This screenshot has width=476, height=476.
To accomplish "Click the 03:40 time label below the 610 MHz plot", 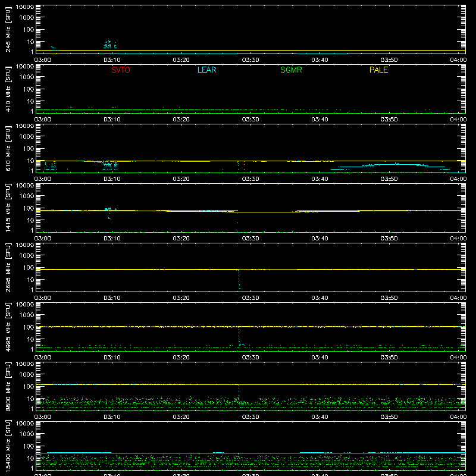I will tap(320, 179).
